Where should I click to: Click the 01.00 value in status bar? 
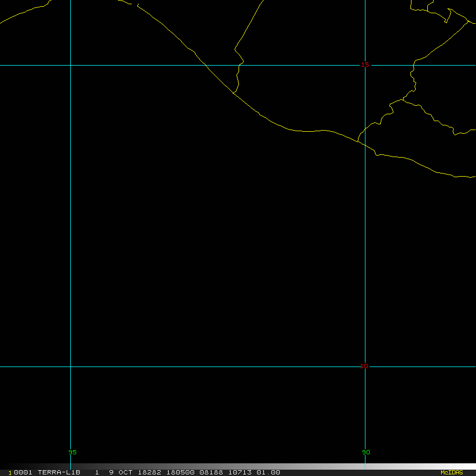tap(268, 472)
